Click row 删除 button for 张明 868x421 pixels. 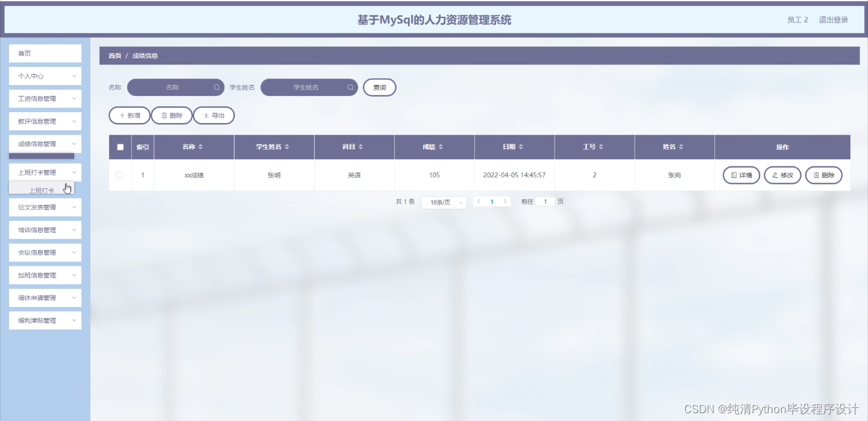pyautogui.click(x=823, y=176)
